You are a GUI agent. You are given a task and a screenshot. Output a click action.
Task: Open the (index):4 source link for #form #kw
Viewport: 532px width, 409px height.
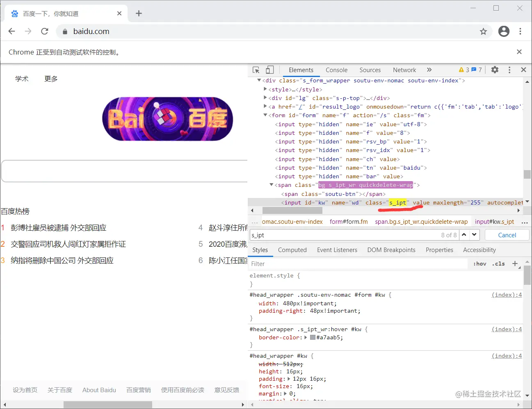[x=507, y=295]
